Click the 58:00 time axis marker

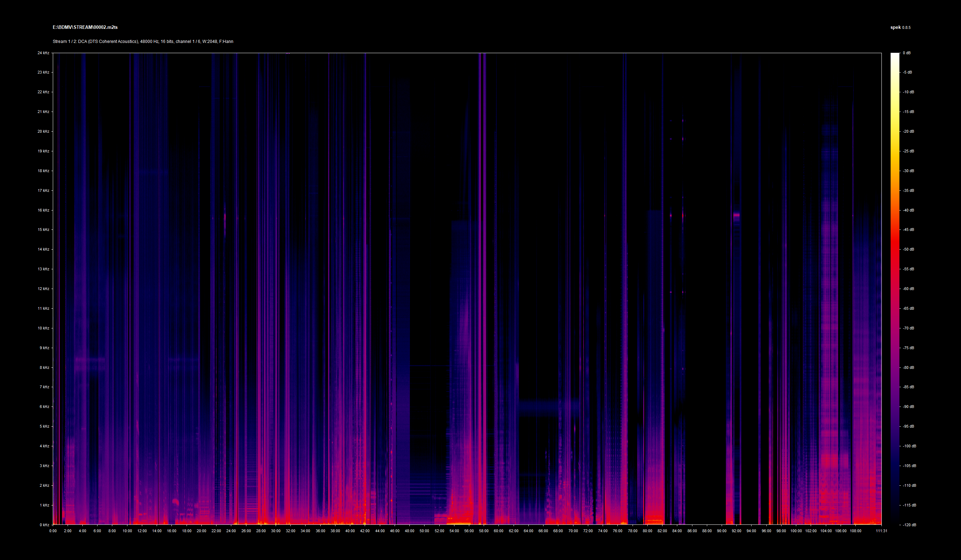coord(484,531)
